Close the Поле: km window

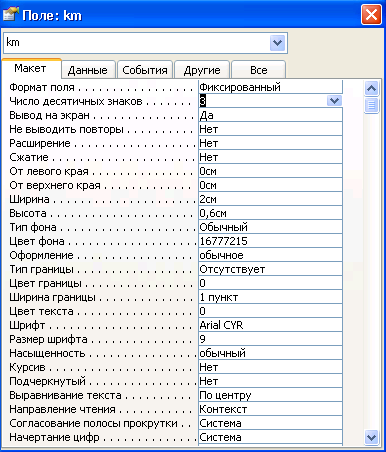tap(371, 15)
